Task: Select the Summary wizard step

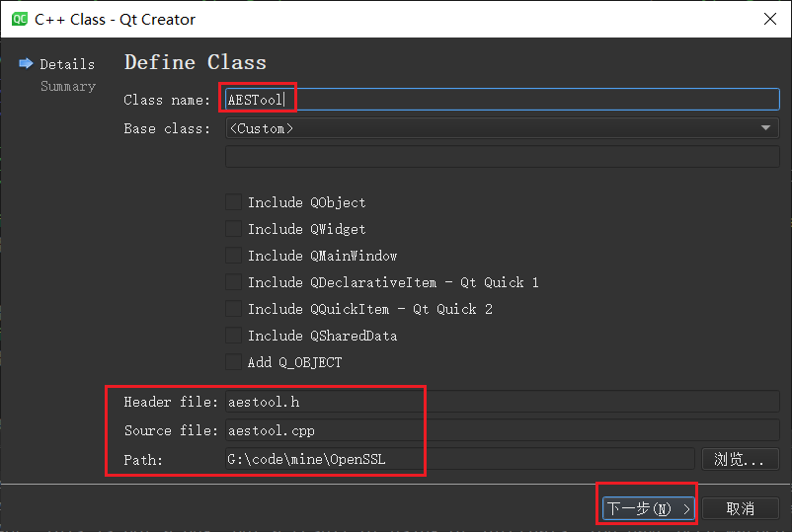Action: [x=68, y=86]
